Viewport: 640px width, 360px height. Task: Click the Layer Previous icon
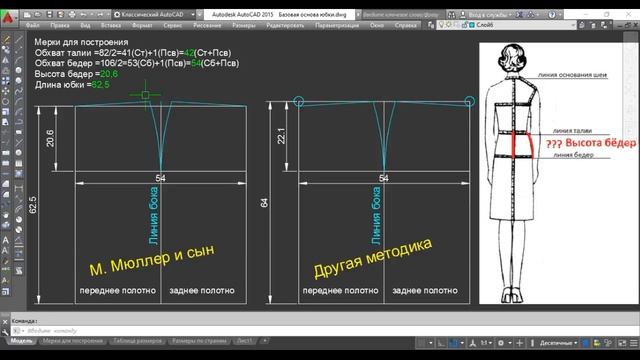point(593,25)
